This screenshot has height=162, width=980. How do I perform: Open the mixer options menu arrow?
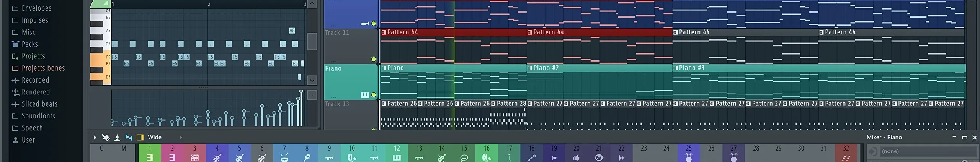(95, 138)
